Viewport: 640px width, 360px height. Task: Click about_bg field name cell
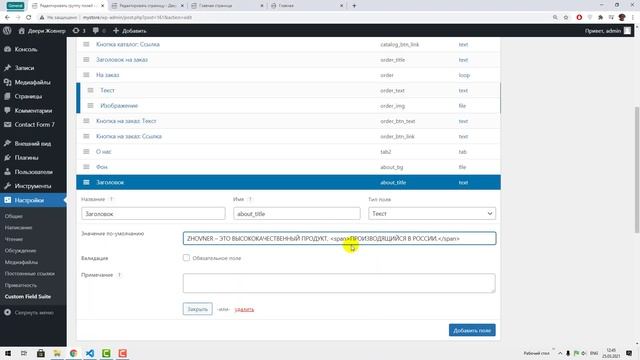pos(391,167)
